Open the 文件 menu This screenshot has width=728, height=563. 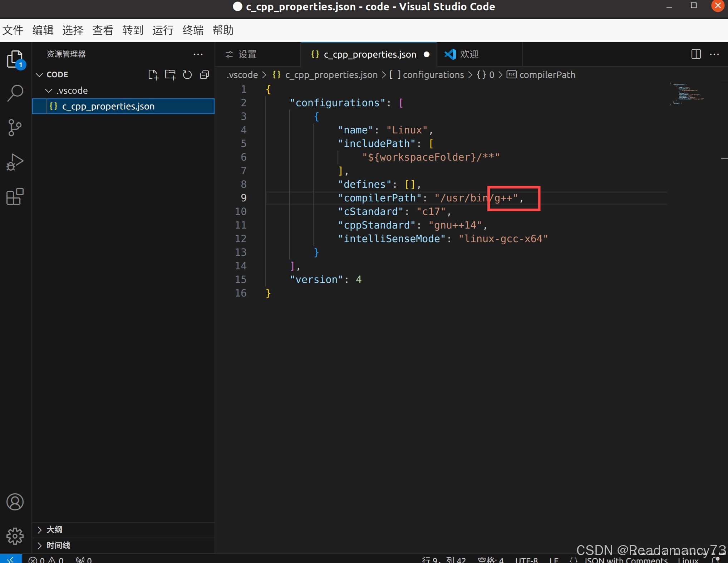click(13, 30)
